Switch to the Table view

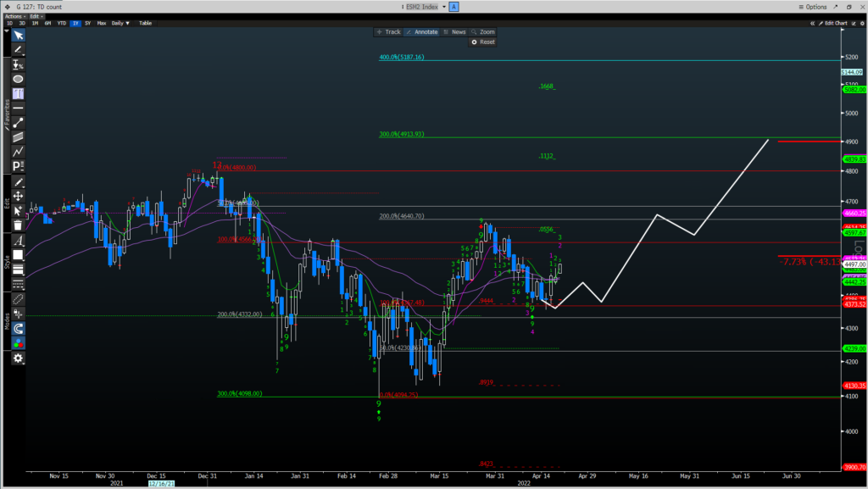[145, 23]
